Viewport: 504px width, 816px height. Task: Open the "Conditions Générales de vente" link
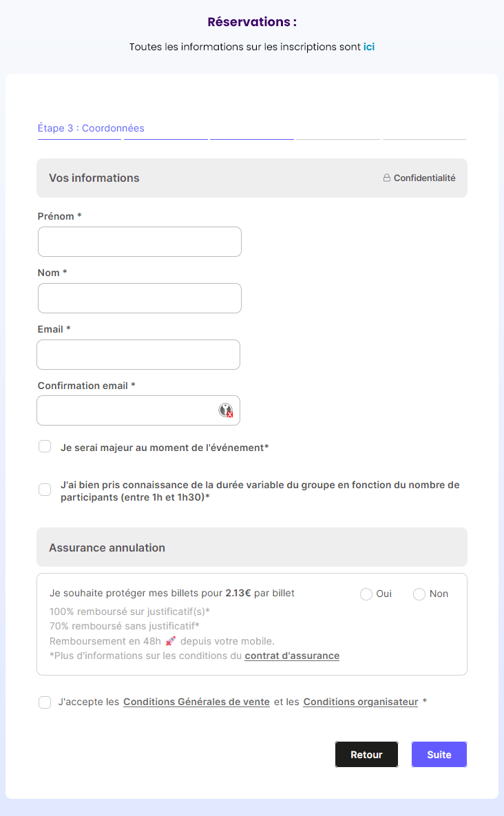[x=196, y=702]
